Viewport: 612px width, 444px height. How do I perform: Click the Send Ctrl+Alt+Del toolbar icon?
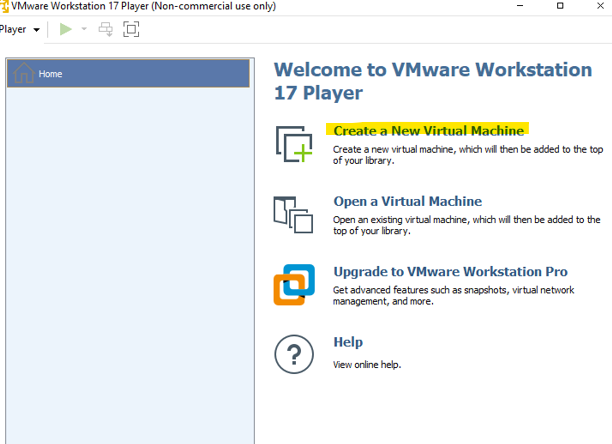(x=106, y=29)
